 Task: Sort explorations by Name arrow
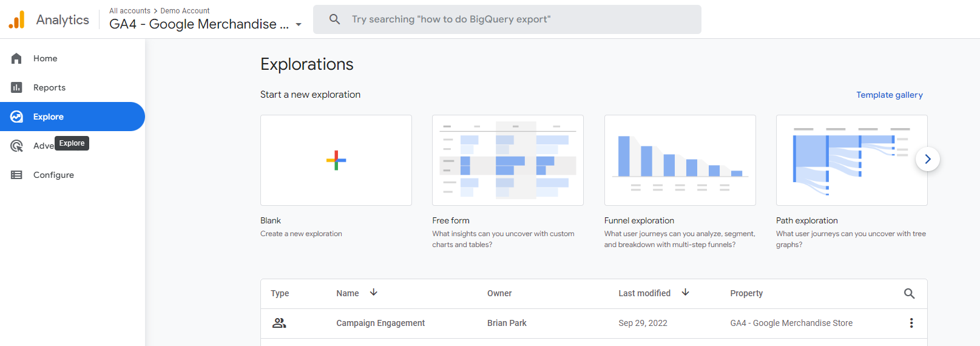pos(374,293)
